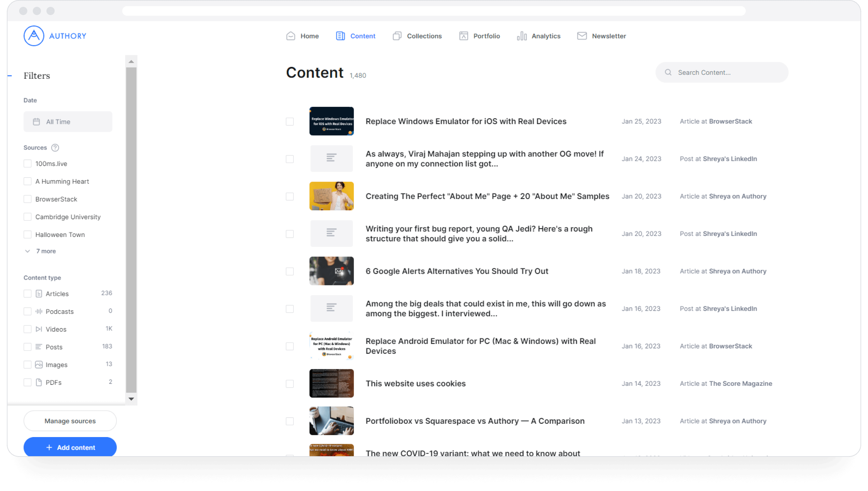Open the Content tab
The width and height of the screenshot is (868, 491).
(x=355, y=36)
